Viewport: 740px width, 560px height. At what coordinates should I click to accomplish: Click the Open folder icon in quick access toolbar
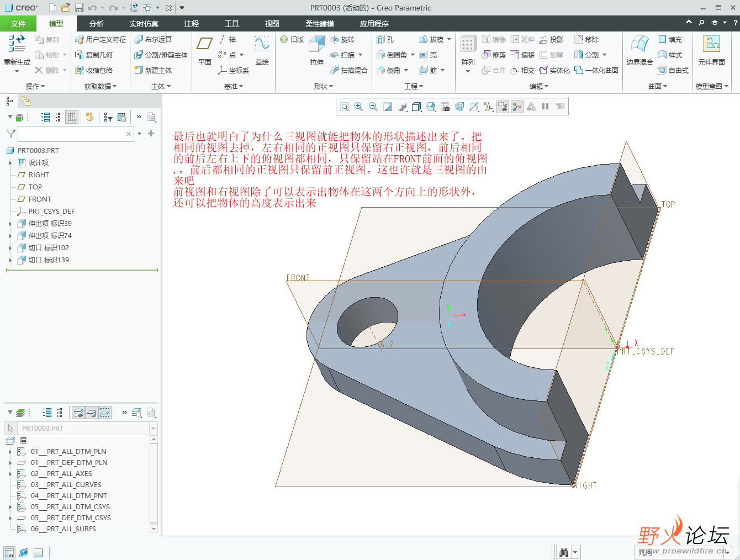(66, 8)
